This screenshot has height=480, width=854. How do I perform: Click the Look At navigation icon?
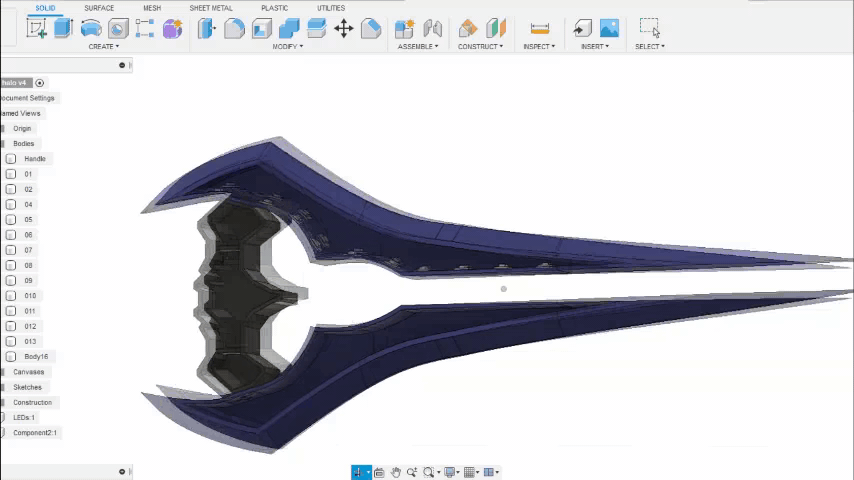coord(379,472)
